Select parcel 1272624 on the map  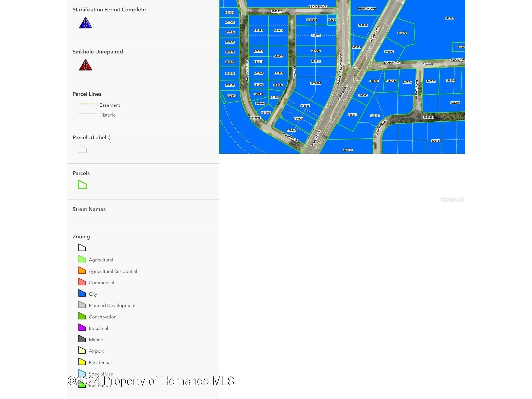click(315, 83)
